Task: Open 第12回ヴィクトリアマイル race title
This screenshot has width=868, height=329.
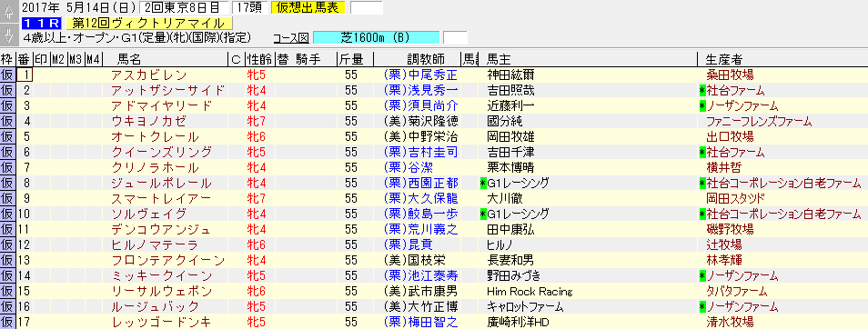Action: [x=148, y=24]
